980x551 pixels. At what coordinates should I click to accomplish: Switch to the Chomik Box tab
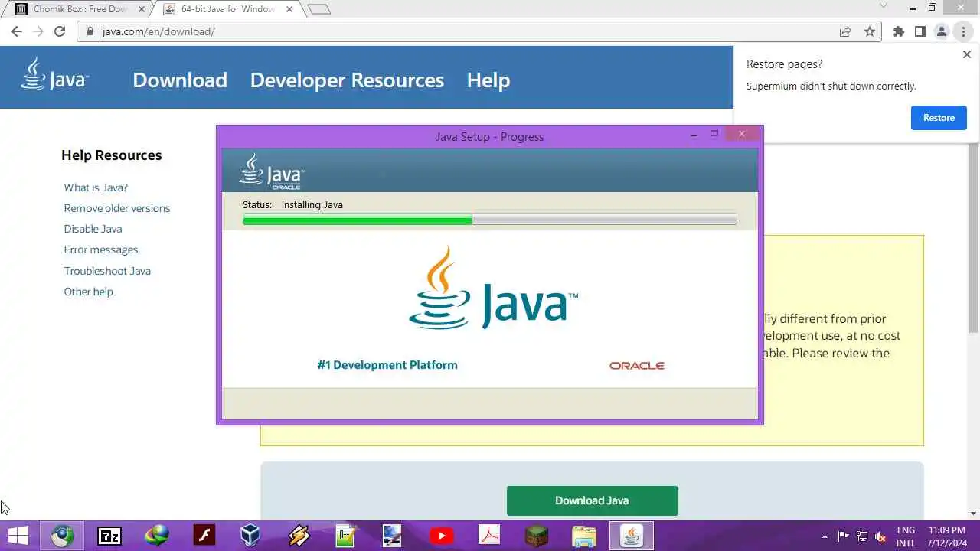(x=80, y=9)
